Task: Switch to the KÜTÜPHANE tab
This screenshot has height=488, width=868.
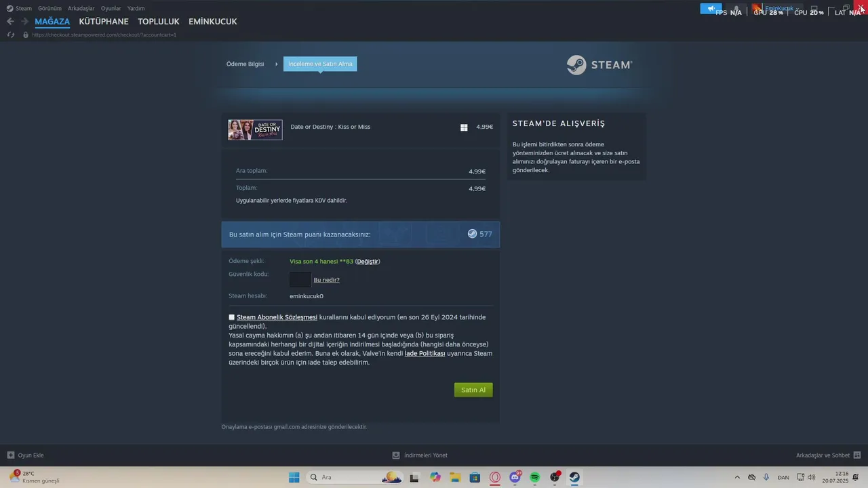Action: tap(104, 22)
